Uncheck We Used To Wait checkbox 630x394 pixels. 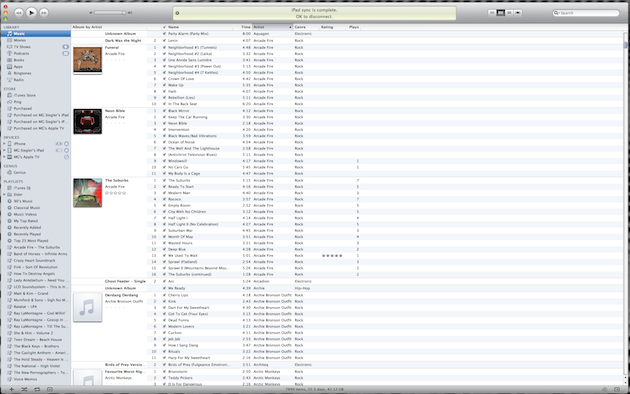(164, 255)
